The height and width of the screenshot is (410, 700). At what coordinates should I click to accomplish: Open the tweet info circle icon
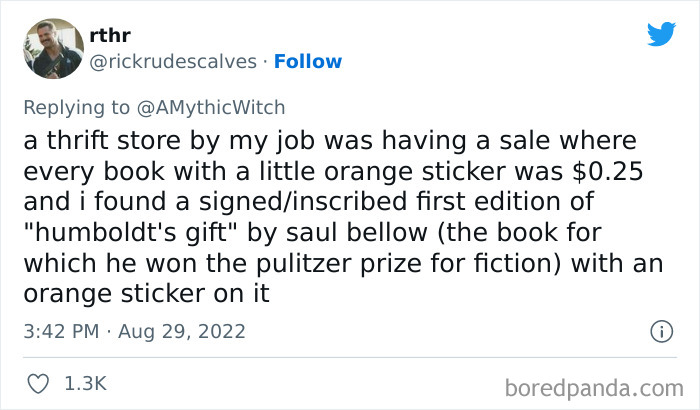click(x=660, y=330)
